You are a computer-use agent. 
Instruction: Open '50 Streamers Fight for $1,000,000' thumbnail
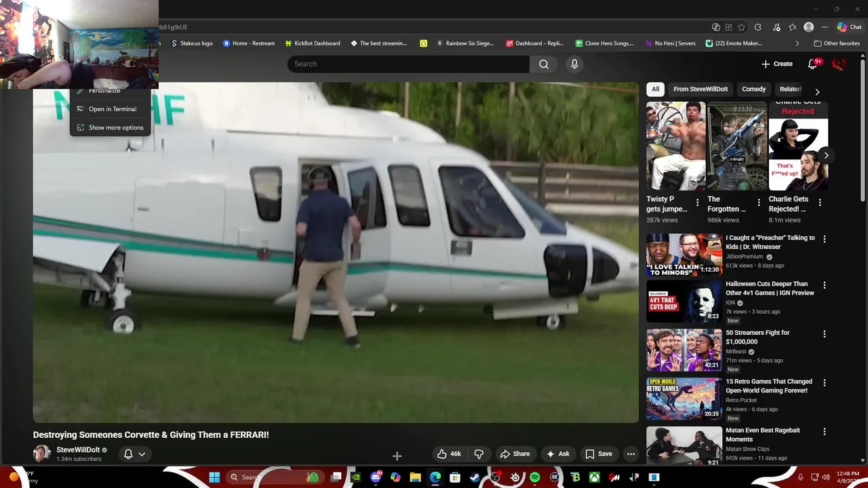[x=684, y=350]
